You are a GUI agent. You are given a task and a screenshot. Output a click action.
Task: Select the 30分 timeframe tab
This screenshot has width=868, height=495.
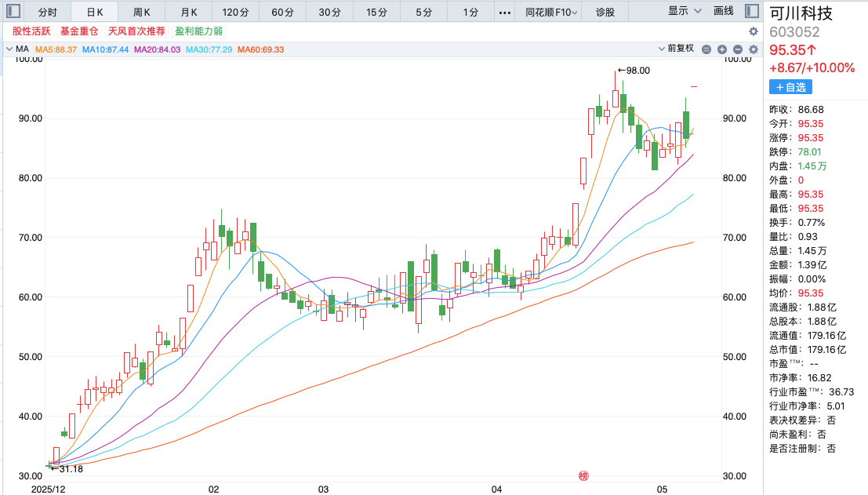[x=329, y=13]
